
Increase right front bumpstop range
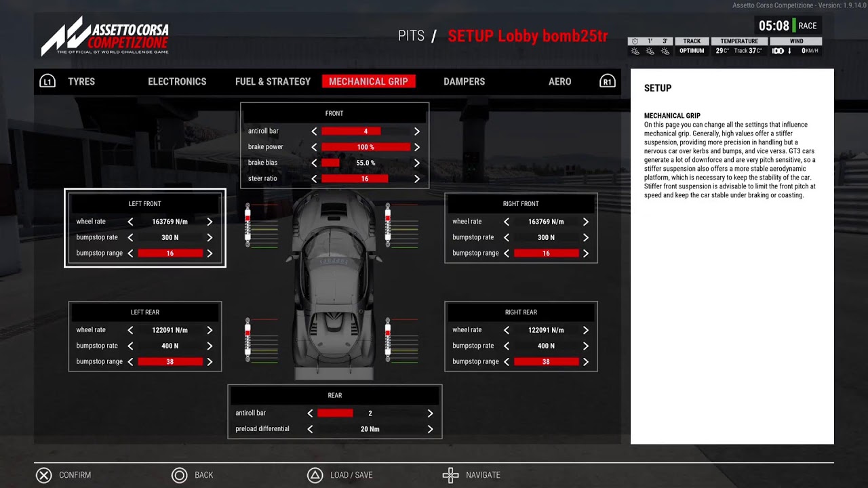point(586,253)
